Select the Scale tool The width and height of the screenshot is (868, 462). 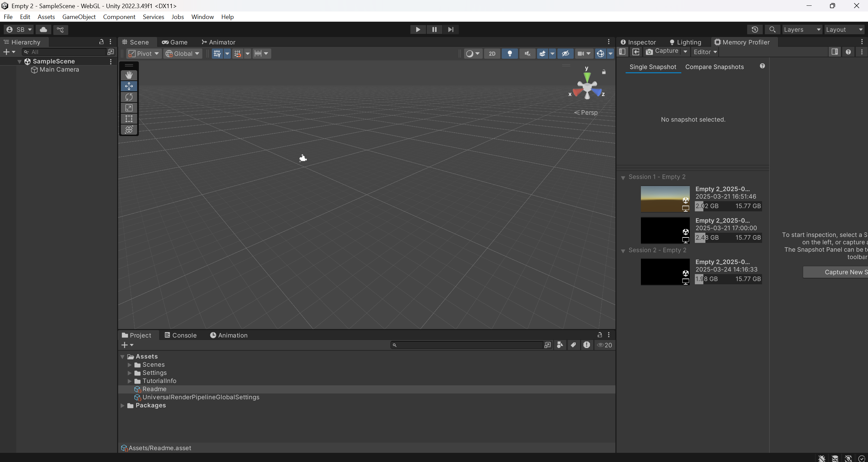[129, 108]
